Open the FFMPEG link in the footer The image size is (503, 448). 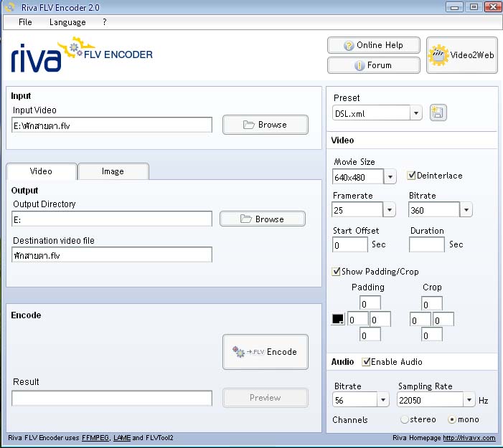coord(95,438)
